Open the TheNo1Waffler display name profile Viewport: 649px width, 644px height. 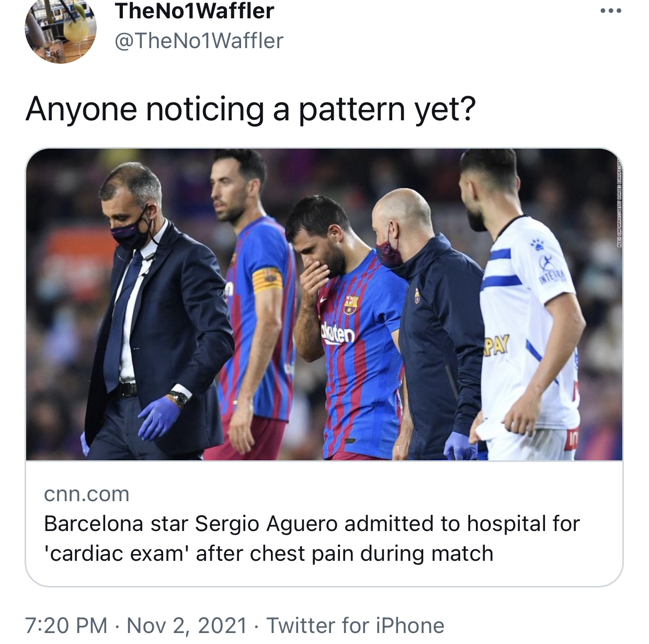click(195, 11)
